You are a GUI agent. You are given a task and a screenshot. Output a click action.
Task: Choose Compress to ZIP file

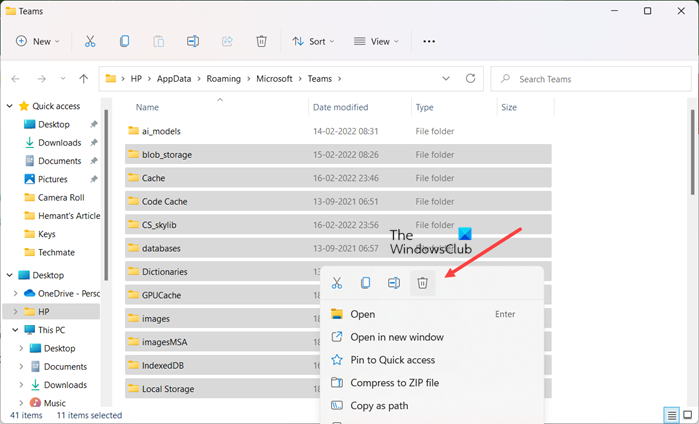[x=394, y=383]
